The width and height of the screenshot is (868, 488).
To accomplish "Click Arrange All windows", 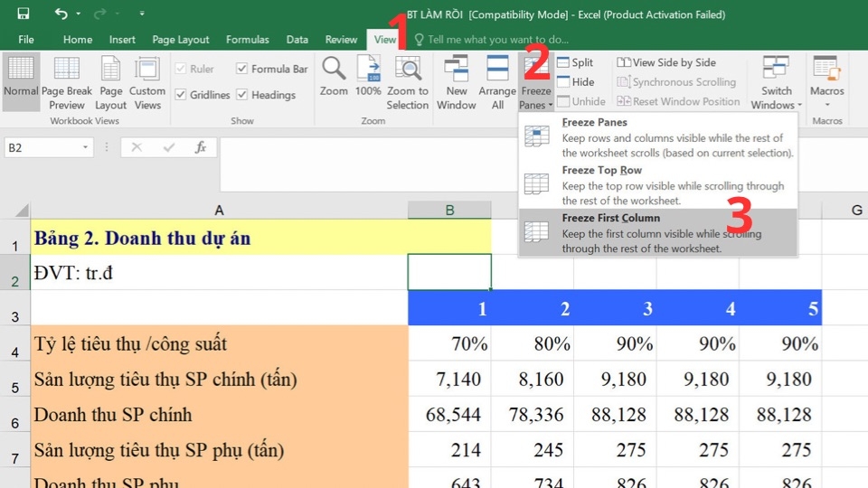I will (497, 83).
